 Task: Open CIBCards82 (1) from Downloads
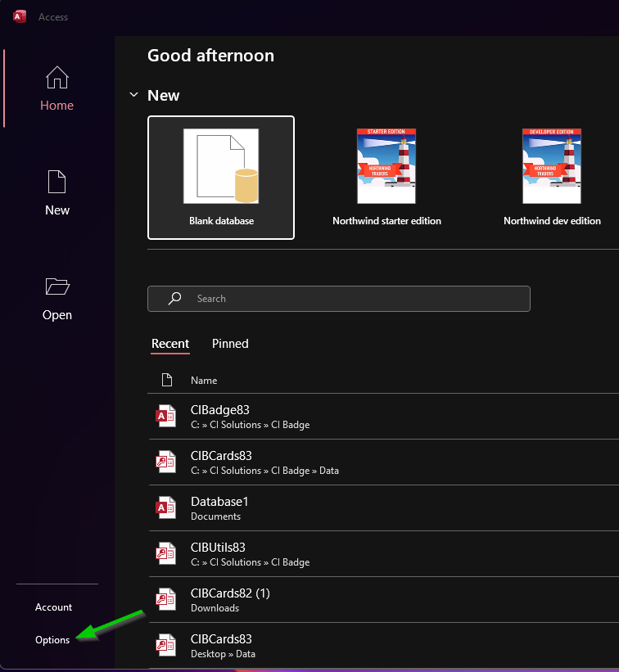(x=384, y=600)
